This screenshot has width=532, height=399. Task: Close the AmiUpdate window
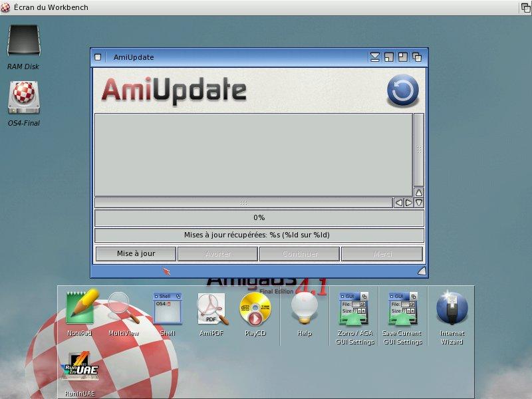click(x=98, y=57)
